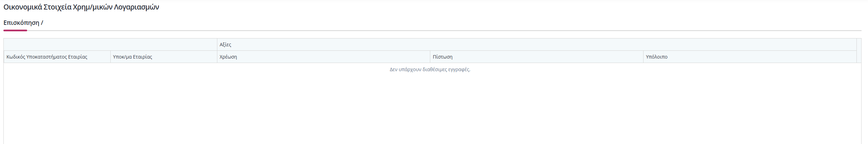
Task: Click divider between Χρέωση and Πίστωση headers
Action: [x=430, y=57]
